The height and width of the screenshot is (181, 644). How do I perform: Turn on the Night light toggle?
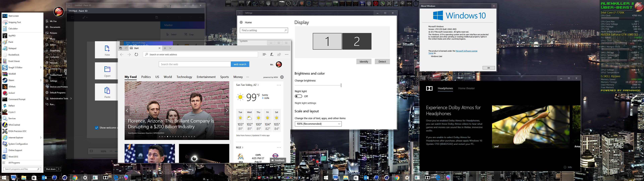click(299, 96)
